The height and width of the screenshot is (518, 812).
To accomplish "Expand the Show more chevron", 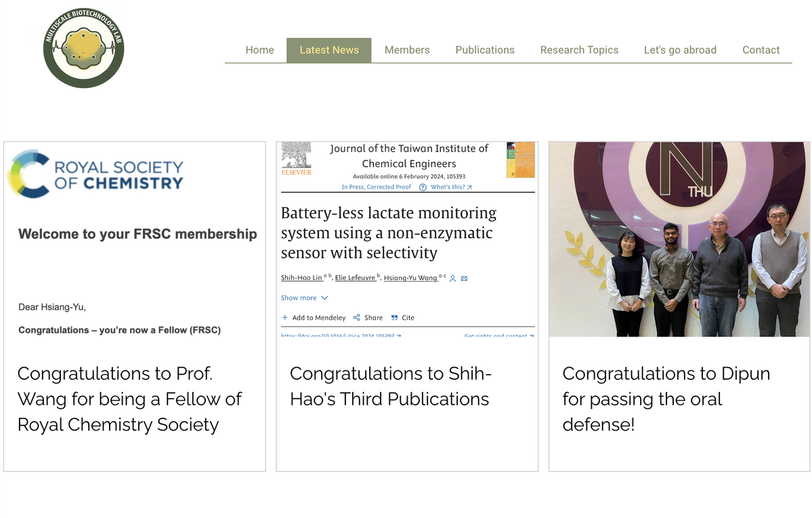I will click(x=324, y=298).
